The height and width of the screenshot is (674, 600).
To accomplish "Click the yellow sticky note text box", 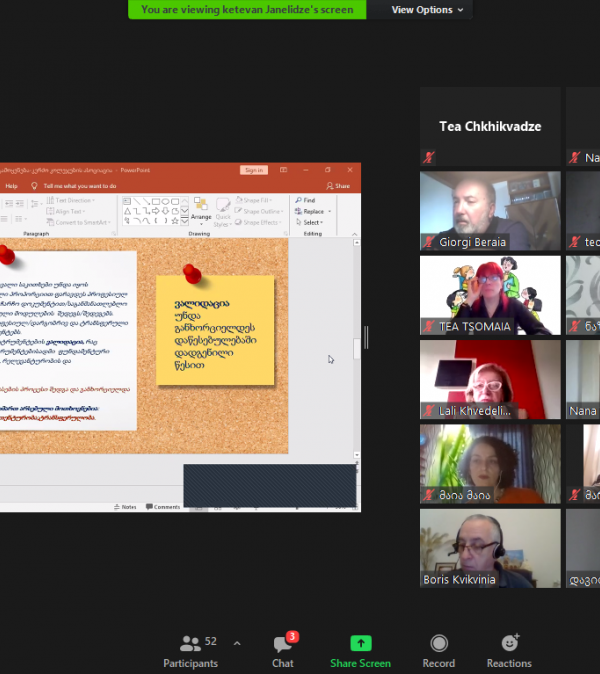I will [x=215, y=330].
